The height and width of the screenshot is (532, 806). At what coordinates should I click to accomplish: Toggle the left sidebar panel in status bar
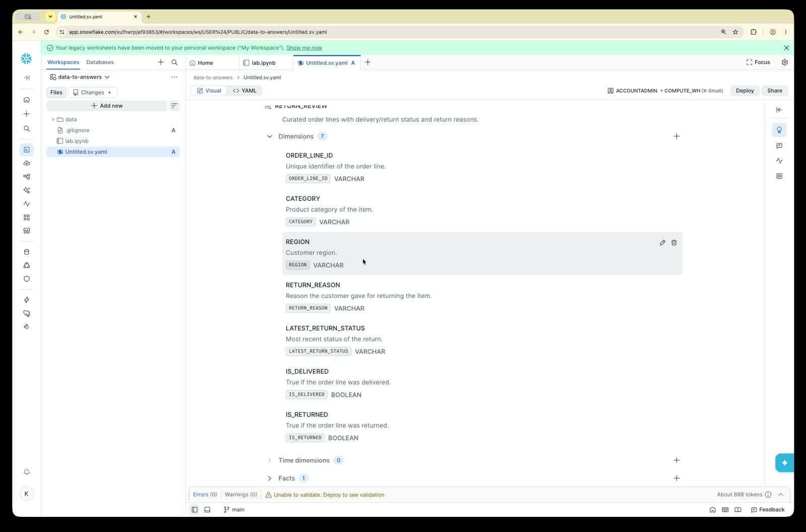tap(194, 509)
